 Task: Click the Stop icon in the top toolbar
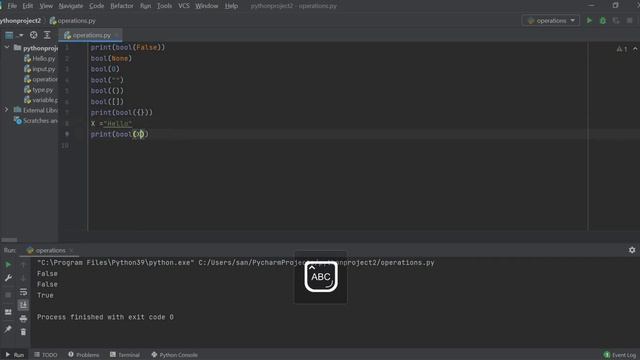point(629,20)
